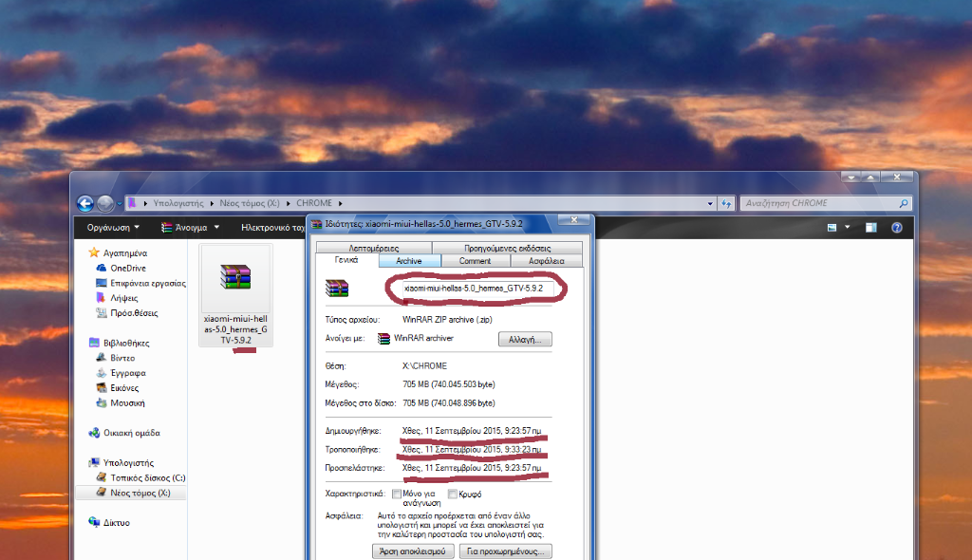Image resolution: width=972 pixels, height=560 pixels.
Task: Expand the arrow after CHROME in breadcrumb
Action: pos(341,203)
